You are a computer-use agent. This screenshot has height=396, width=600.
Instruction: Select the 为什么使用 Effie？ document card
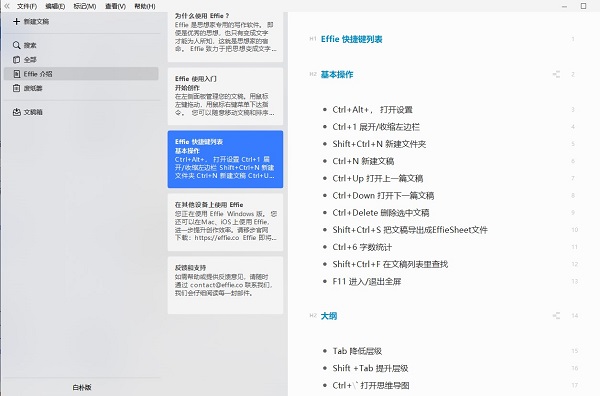tap(225, 37)
